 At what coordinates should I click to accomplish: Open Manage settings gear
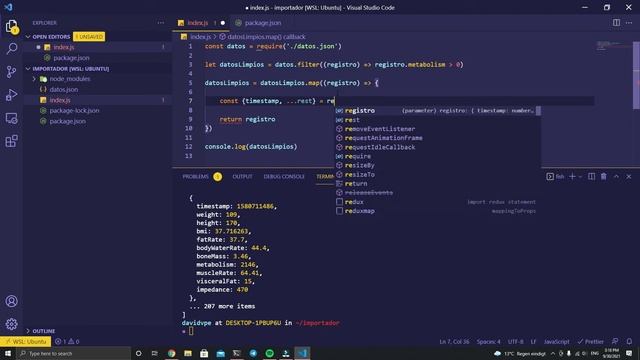click(11, 324)
